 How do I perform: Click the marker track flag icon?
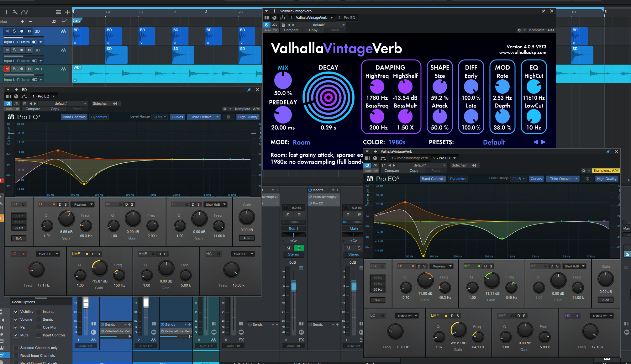coord(64,21)
